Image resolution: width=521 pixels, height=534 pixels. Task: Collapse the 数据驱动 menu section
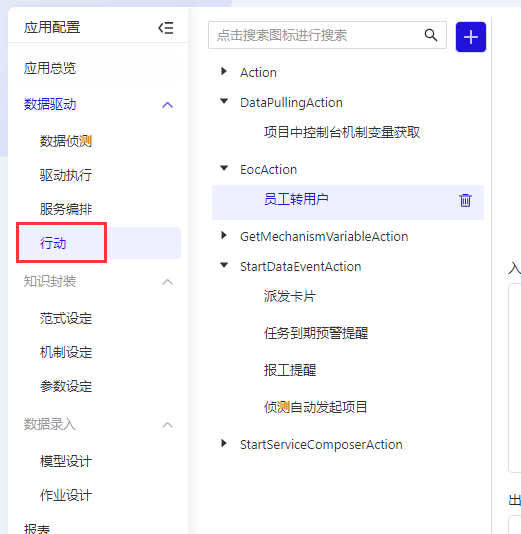tap(167, 105)
